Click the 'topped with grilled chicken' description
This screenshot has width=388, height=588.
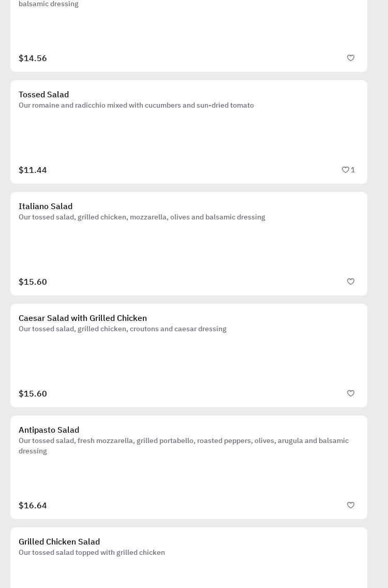(x=92, y=553)
